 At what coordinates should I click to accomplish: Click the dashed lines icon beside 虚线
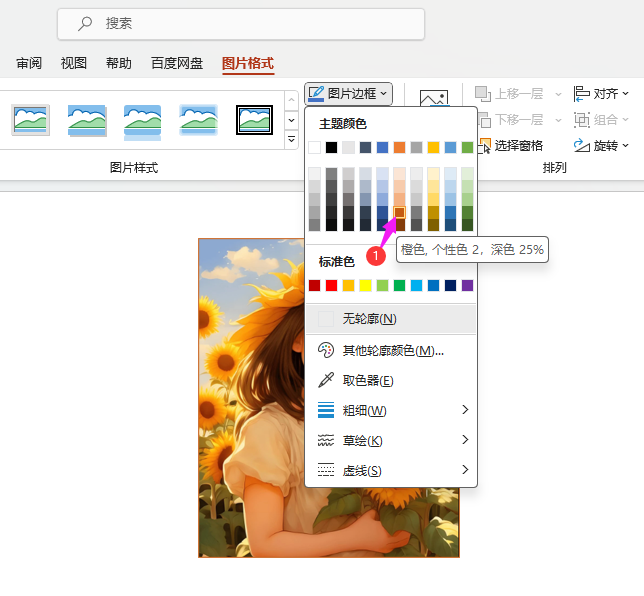click(326, 470)
